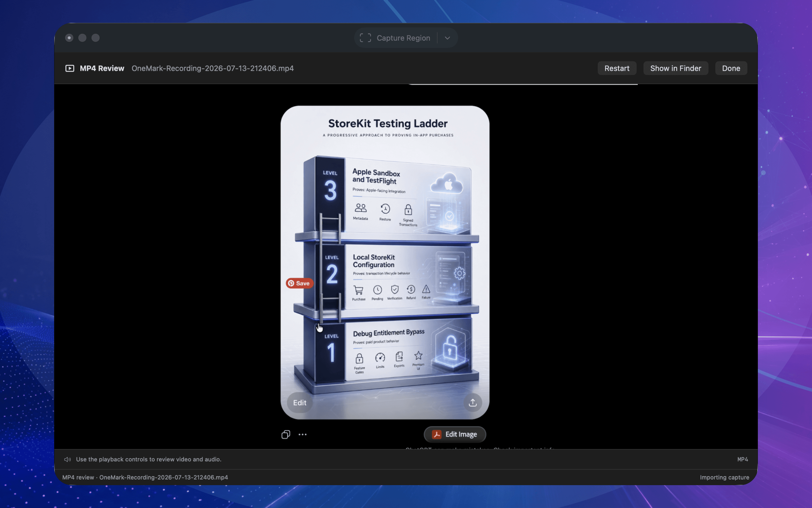Viewport: 812px width, 508px height.
Task: Click the Done button
Action: pos(731,68)
